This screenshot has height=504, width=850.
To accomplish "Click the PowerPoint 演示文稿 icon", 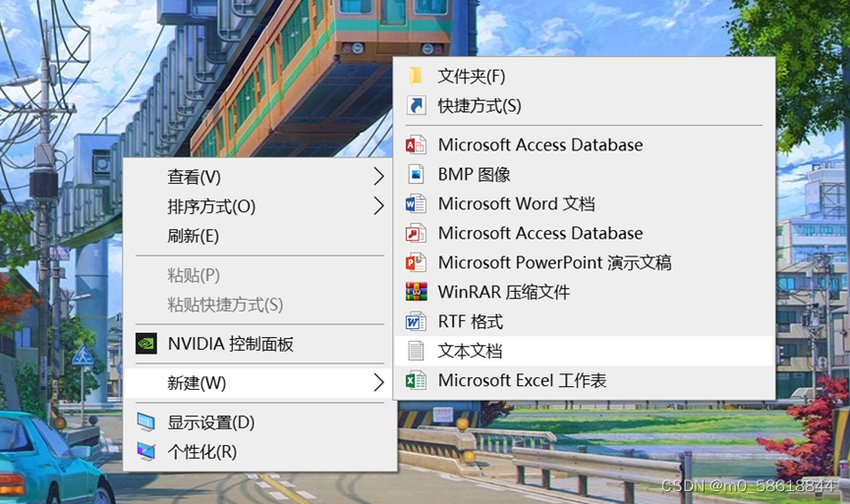I will (x=416, y=262).
